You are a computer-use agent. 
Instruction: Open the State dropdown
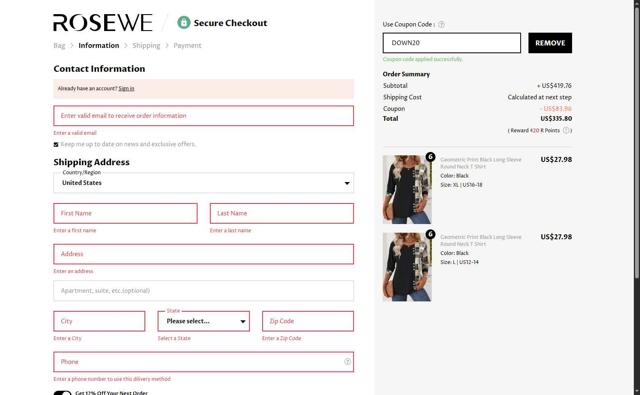pyautogui.click(x=203, y=321)
